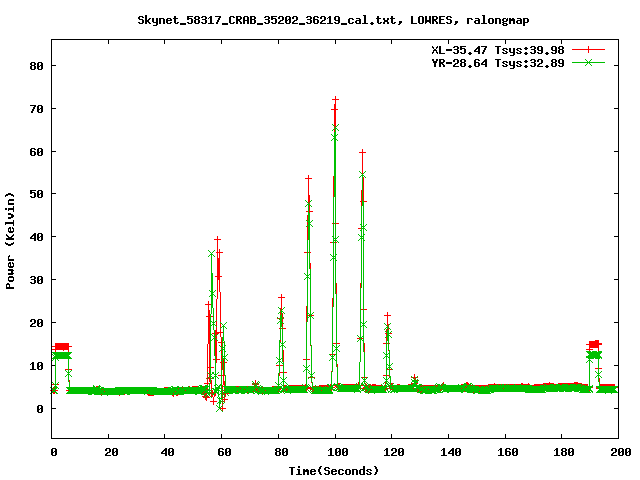Click the y-axis tick label 40

click(x=36, y=237)
